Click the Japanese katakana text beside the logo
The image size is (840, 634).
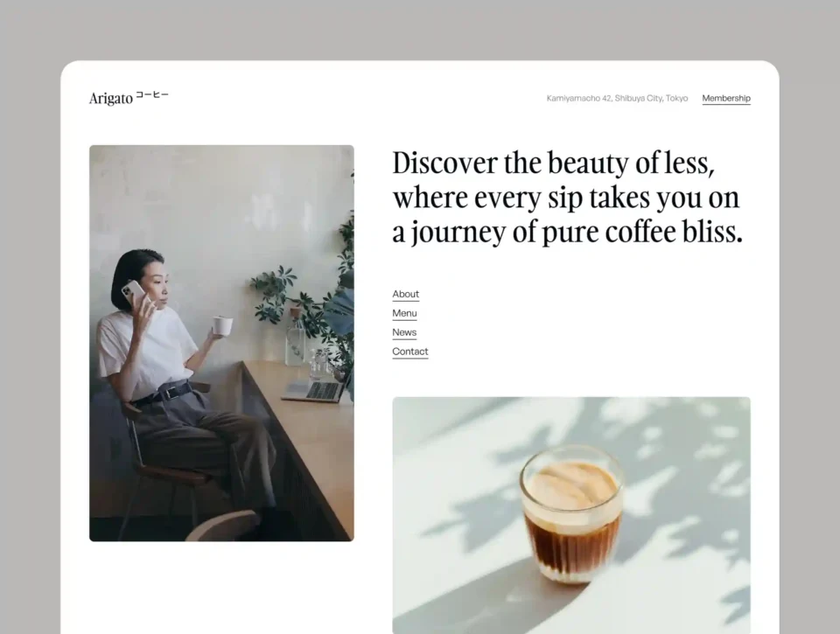(152, 95)
